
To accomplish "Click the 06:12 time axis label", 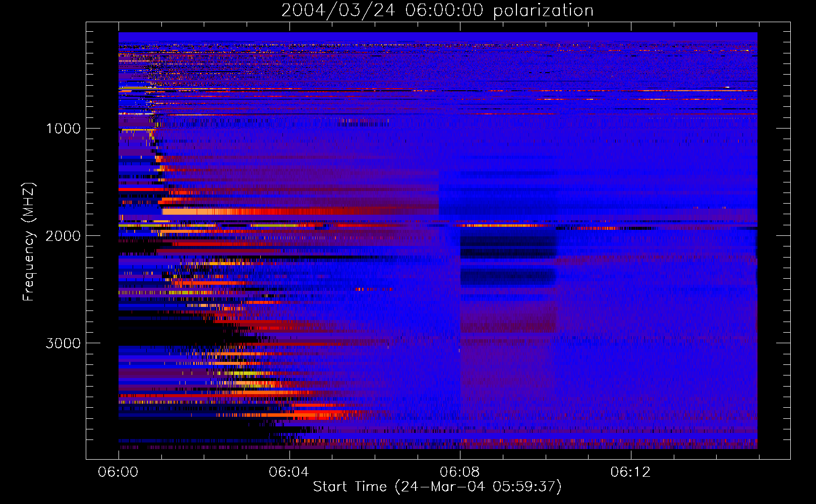I will (x=630, y=472).
